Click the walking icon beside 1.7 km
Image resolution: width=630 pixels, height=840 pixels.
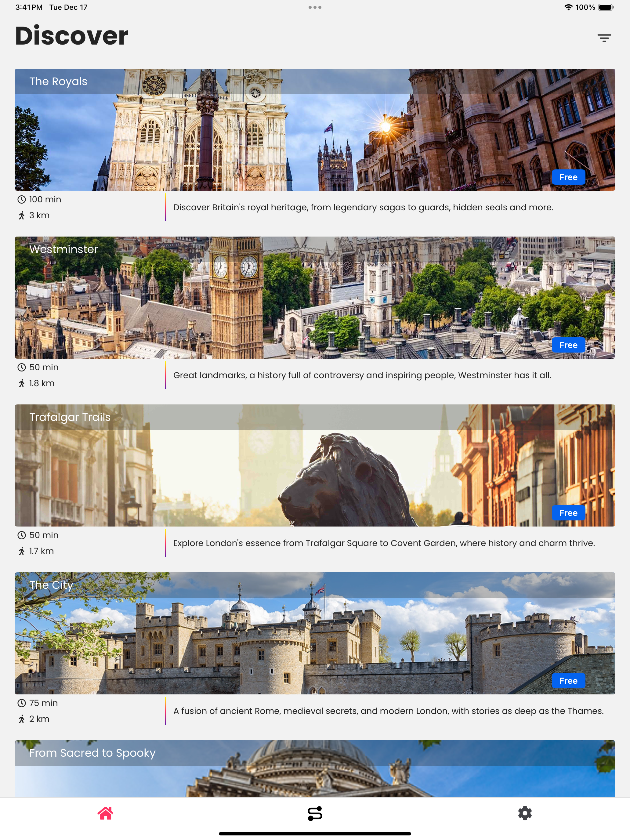22,551
